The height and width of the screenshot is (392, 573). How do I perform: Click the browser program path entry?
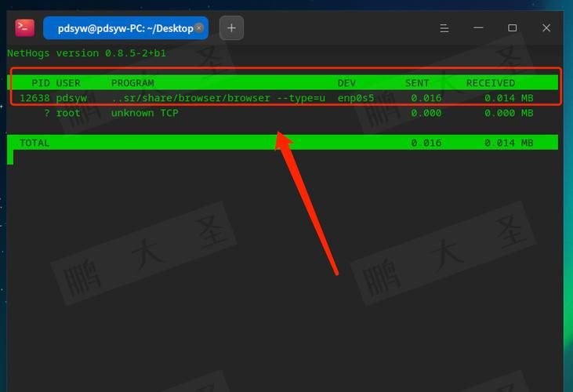click(x=217, y=98)
